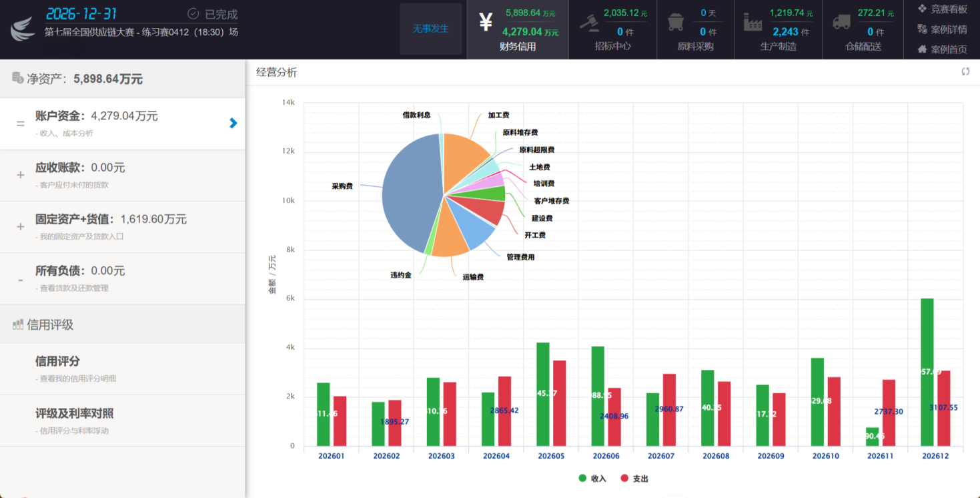Open the 竞赛看板 menu item

coord(943,9)
